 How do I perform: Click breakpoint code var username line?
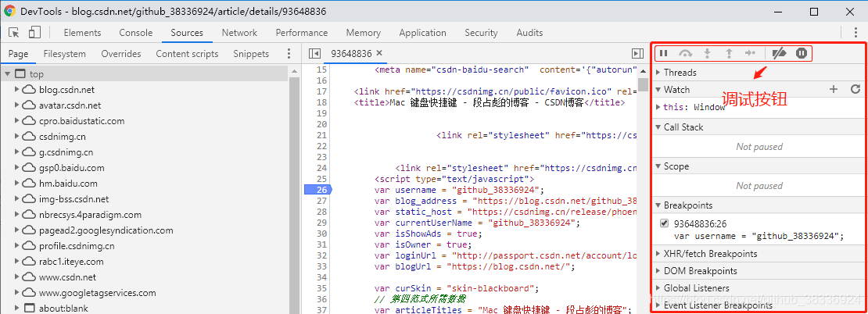tap(759, 236)
